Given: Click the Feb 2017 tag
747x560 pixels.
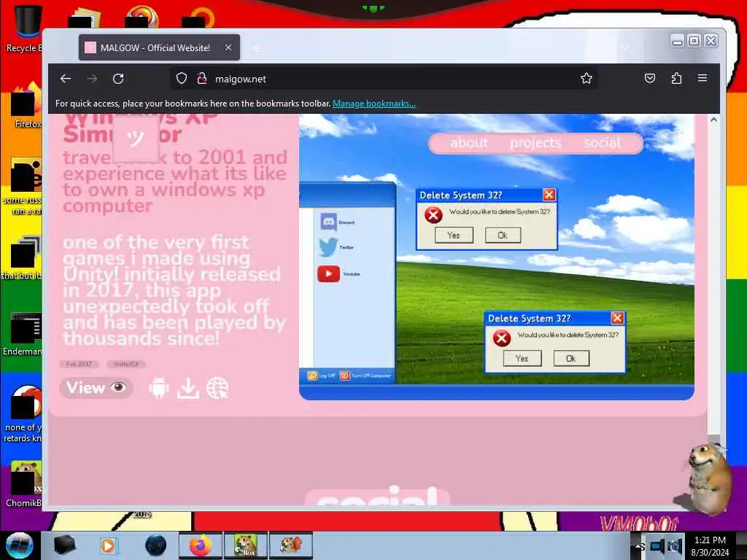Looking at the screenshot, I should pyautogui.click(x=79, y=365).
